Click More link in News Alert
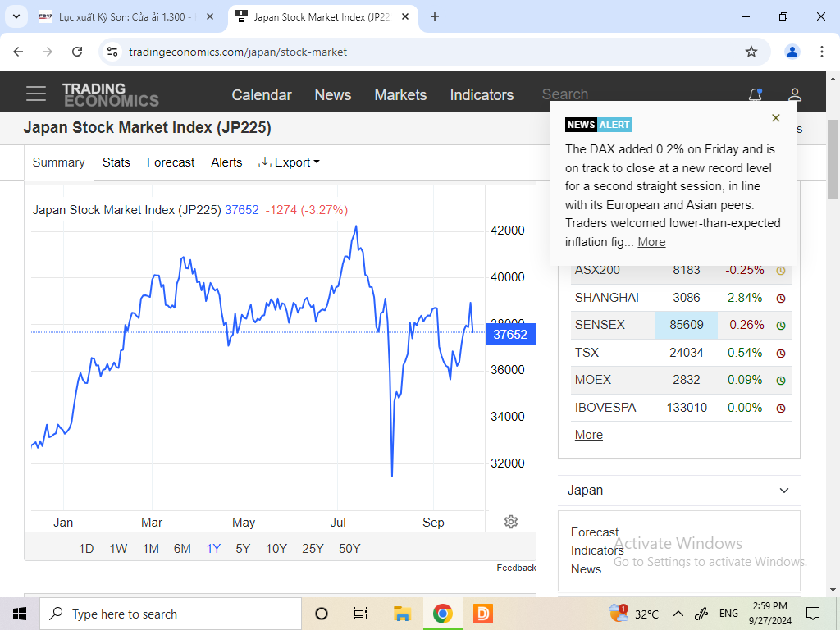This screenshot has height=630, width=840. coord(651,242)
